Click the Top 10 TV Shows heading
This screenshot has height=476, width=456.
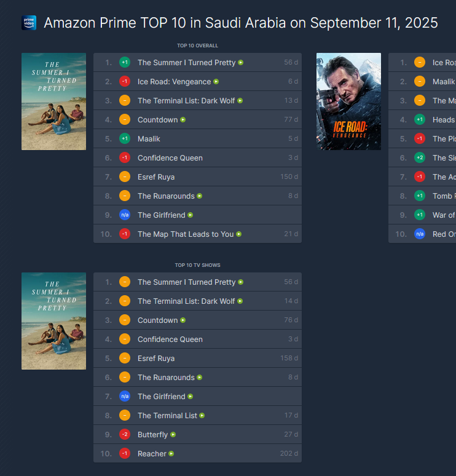click(197, 265)
